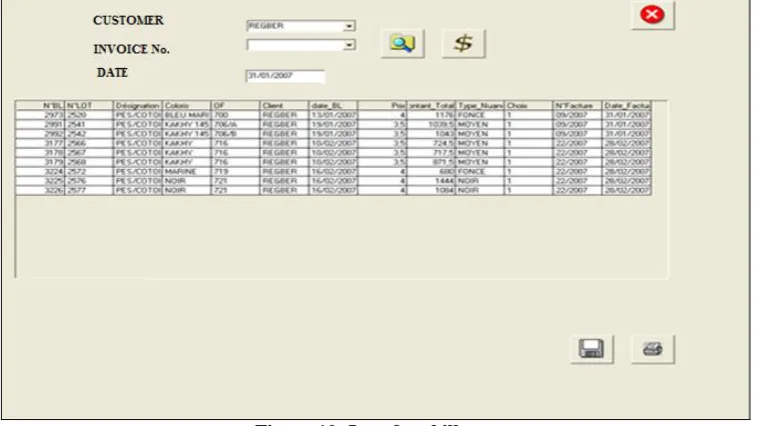The width and height of the screenshot is (759, 426).
Task: Open the INVOICE No. dropdown
Action: (x=349, y=45)
